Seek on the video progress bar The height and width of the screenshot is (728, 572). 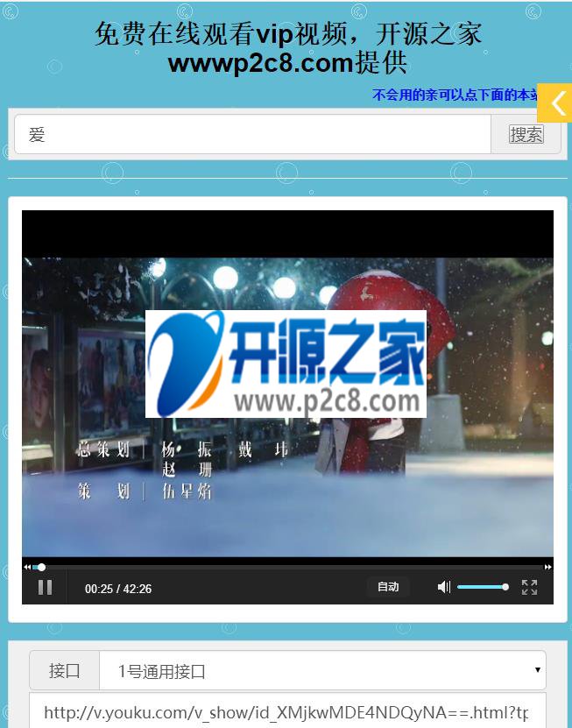pyautogui.click(x=287, y=567)
